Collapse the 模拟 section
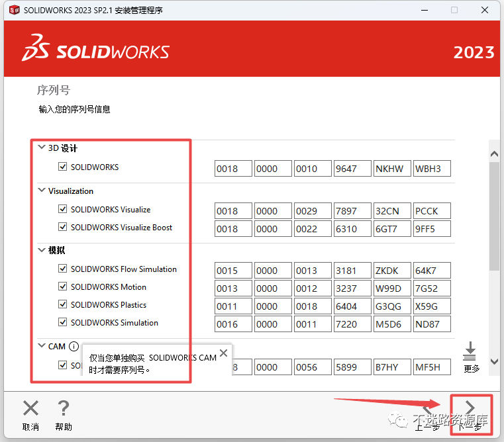 [42, 249]
